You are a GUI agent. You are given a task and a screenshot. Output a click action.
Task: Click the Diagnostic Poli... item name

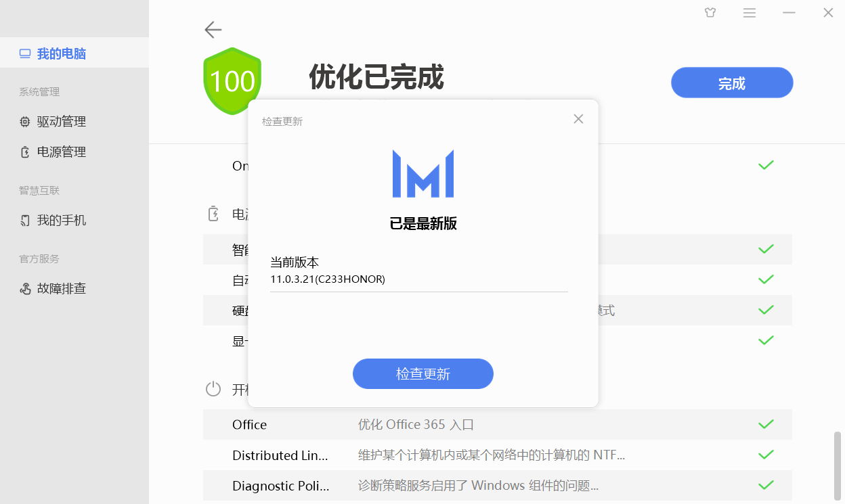pos(281,486)
